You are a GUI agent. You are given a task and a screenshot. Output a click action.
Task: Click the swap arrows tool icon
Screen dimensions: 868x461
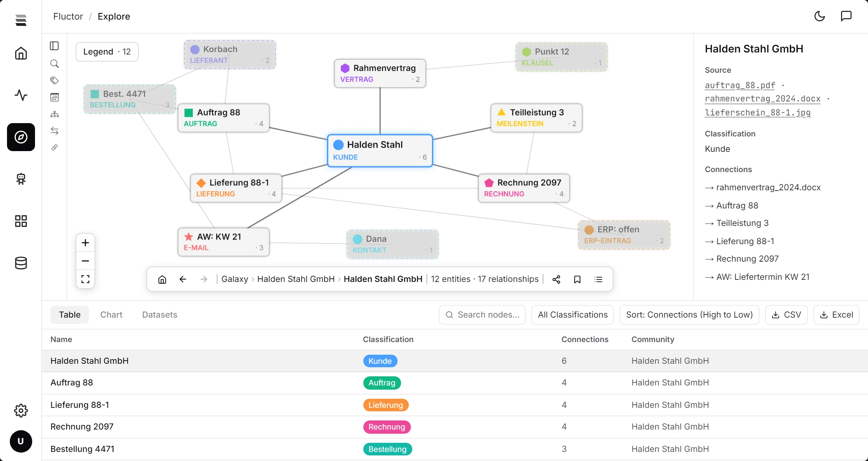click(54, 131)
